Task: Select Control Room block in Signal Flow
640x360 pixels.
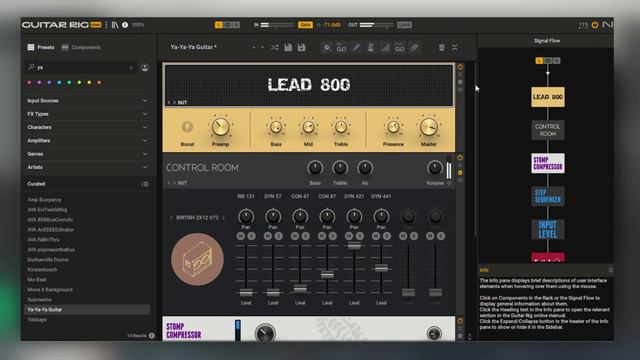Action: click(x=548, y=130)
